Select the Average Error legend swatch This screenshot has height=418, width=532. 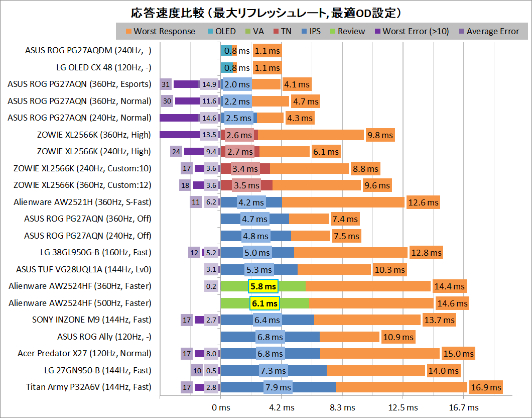(x=461, y=32)
